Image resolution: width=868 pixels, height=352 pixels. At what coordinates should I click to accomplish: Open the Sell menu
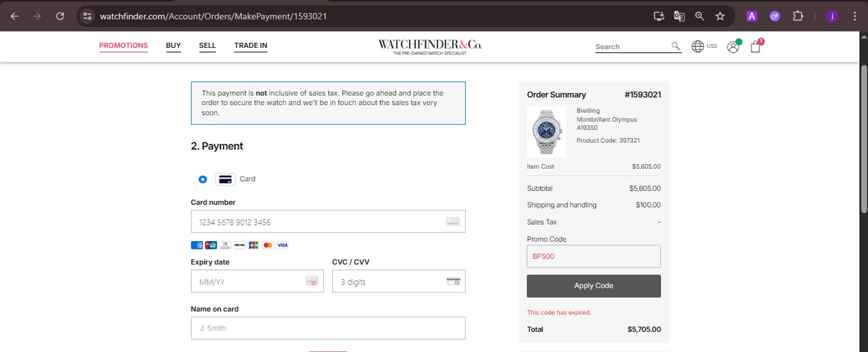(x=207, y=46)
